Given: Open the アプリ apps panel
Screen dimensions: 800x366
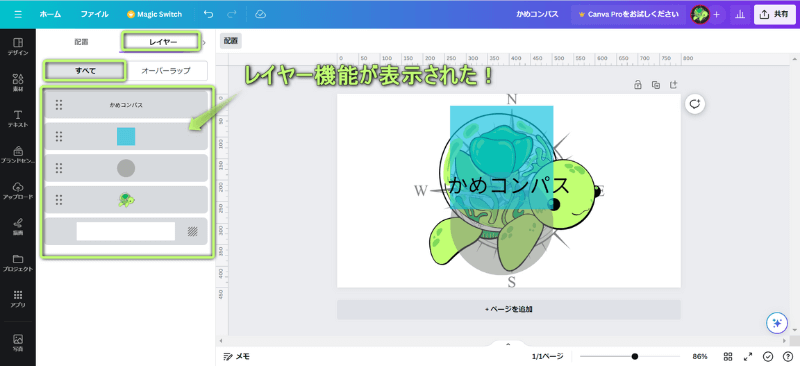Looking at the screenshot, I should 18,299.
